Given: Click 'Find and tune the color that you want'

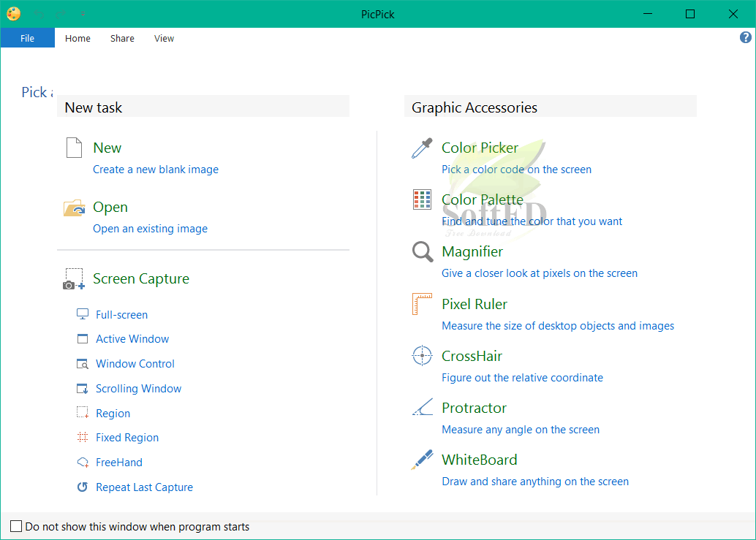Looking at the screenshot, I should (532, 221).
